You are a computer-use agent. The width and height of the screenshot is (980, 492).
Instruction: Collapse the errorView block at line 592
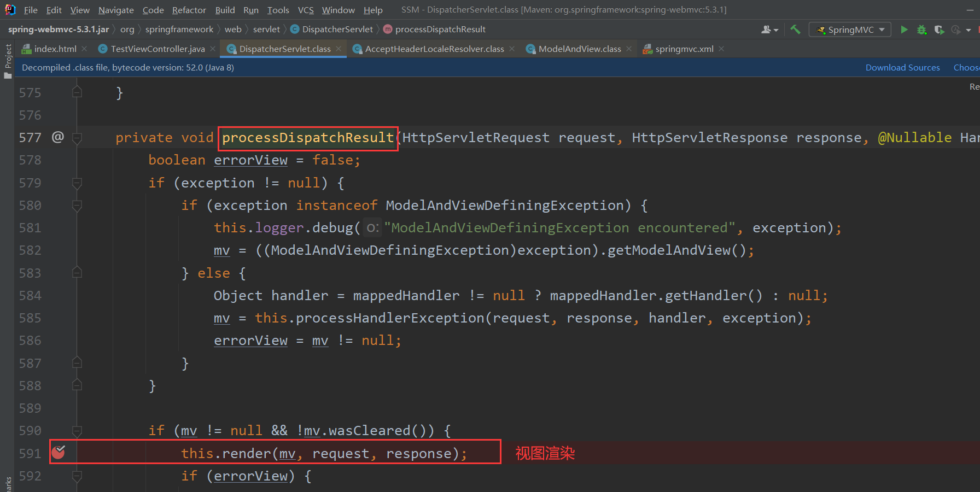(77, 476)
